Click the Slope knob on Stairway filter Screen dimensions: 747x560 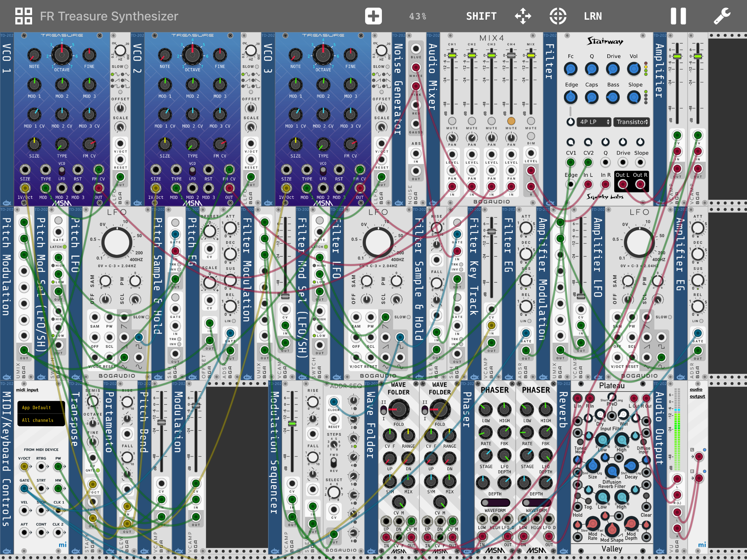click(x=634, y=97)
